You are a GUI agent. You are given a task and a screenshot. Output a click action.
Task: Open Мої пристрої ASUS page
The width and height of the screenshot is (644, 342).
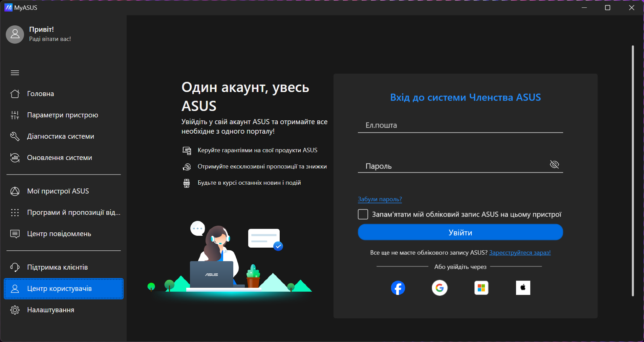[64, 191]
